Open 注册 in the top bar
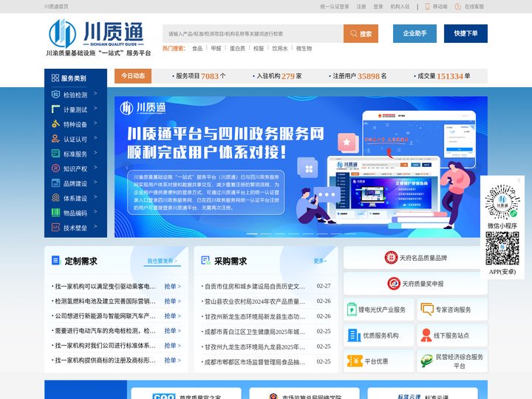532x399 pixels. tap(361, 7)
